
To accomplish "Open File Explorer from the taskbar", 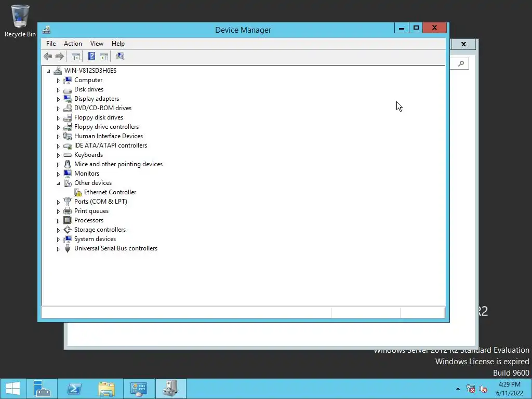I will pos(107,389).
